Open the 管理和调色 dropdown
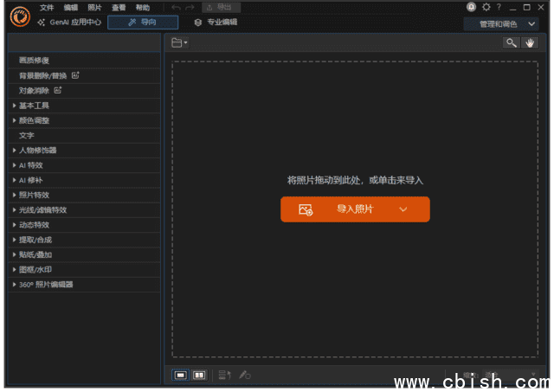Image resolution: width=554 pixels, height=392 pixels. (507, 24)
